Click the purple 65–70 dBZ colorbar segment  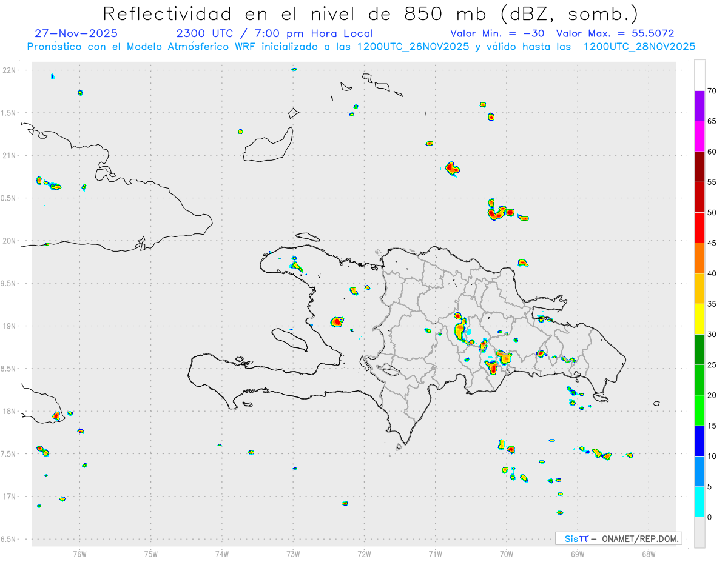pos(699,106)
